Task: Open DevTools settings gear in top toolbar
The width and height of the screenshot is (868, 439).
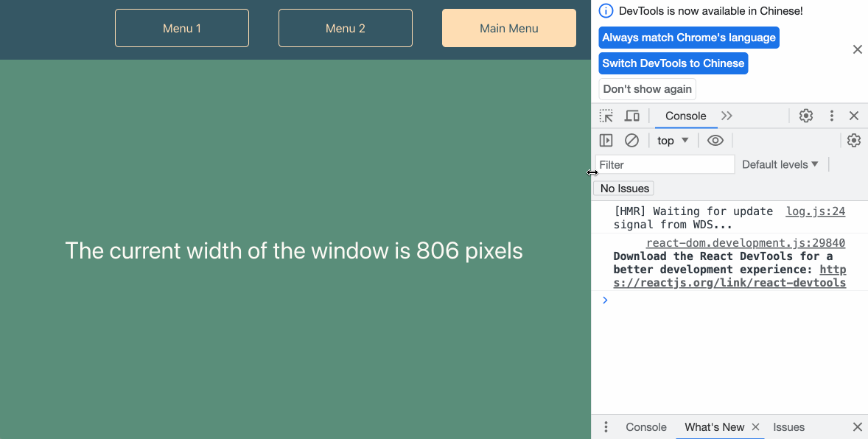Action: [806, 116]
